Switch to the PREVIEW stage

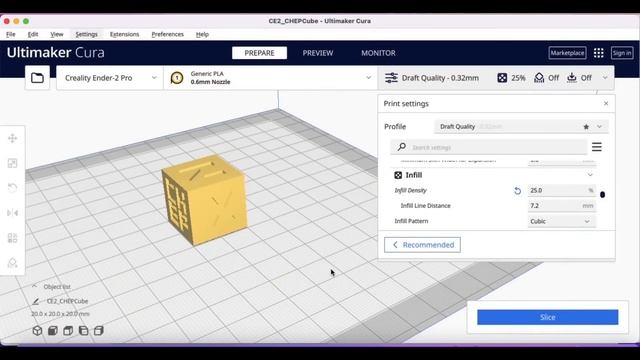(x=318, y=53)
